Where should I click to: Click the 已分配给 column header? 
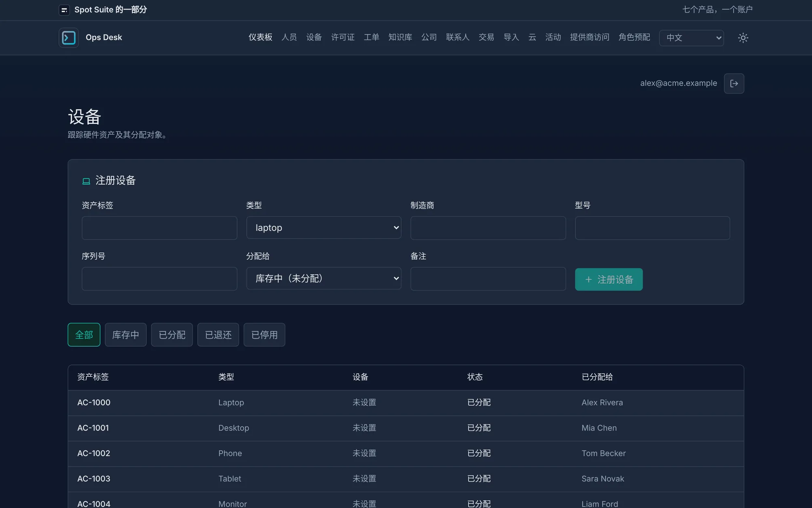coord(597,377)
